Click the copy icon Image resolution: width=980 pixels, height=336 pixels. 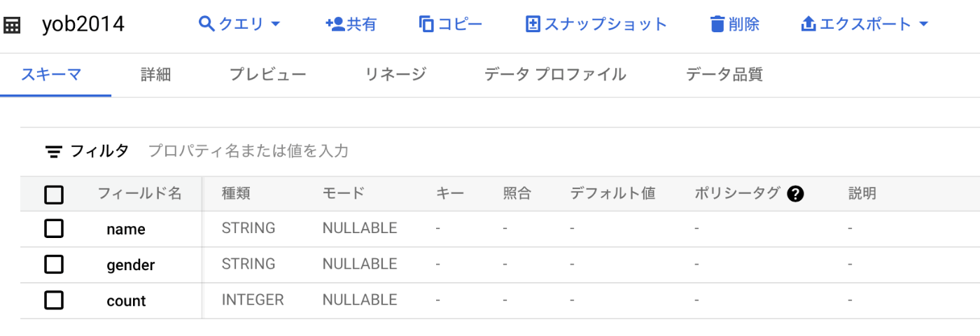click(x=426, y=24)
